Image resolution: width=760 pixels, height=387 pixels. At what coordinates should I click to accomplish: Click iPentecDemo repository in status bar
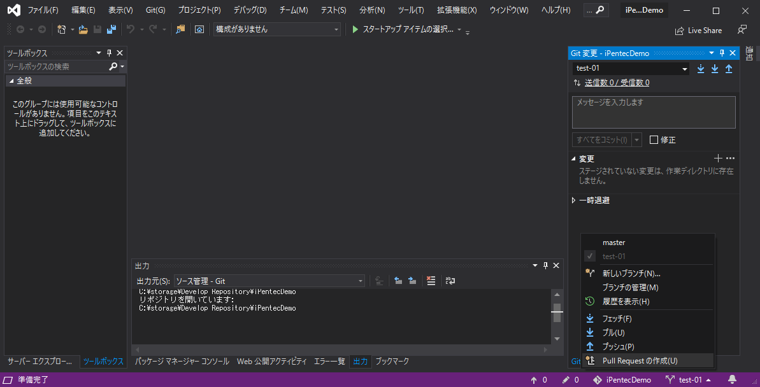tap(623, 380)
